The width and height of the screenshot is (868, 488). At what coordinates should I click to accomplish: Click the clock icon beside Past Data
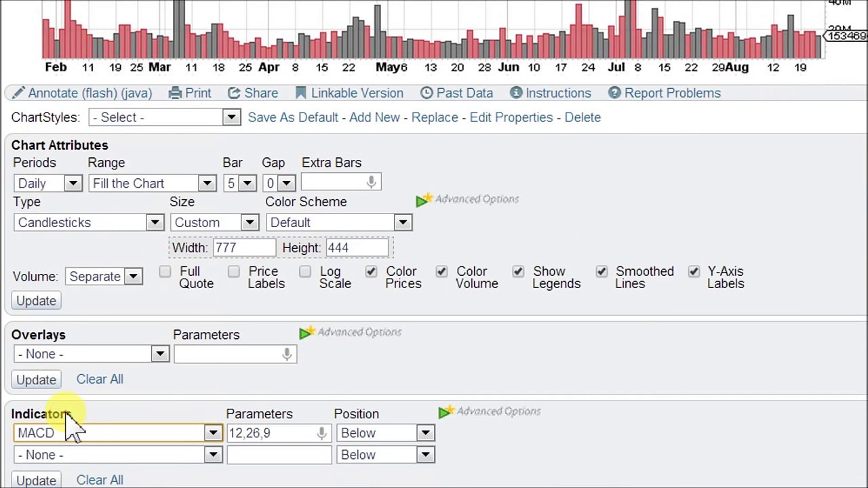coord(427,93)
